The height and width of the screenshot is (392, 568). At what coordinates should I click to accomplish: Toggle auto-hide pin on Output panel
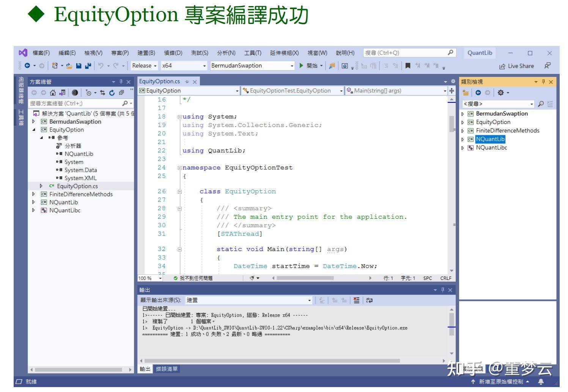[x=442, y=290]
